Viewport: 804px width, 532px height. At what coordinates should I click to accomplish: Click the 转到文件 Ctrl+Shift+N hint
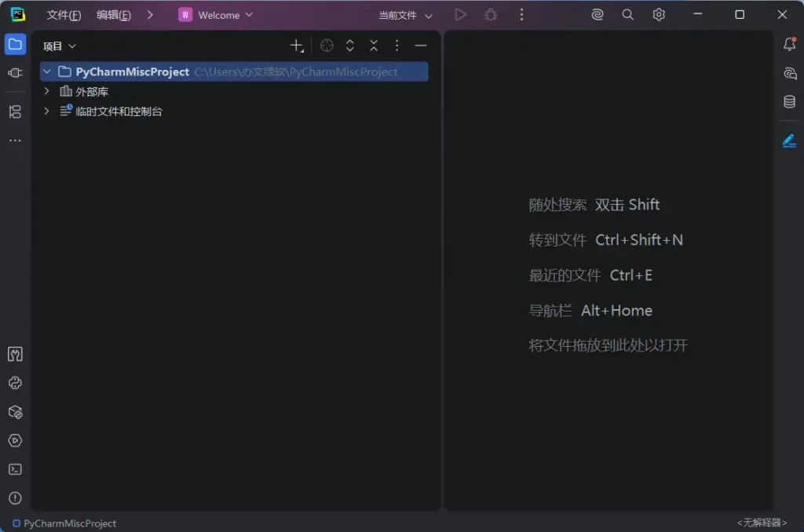(605, 240)
